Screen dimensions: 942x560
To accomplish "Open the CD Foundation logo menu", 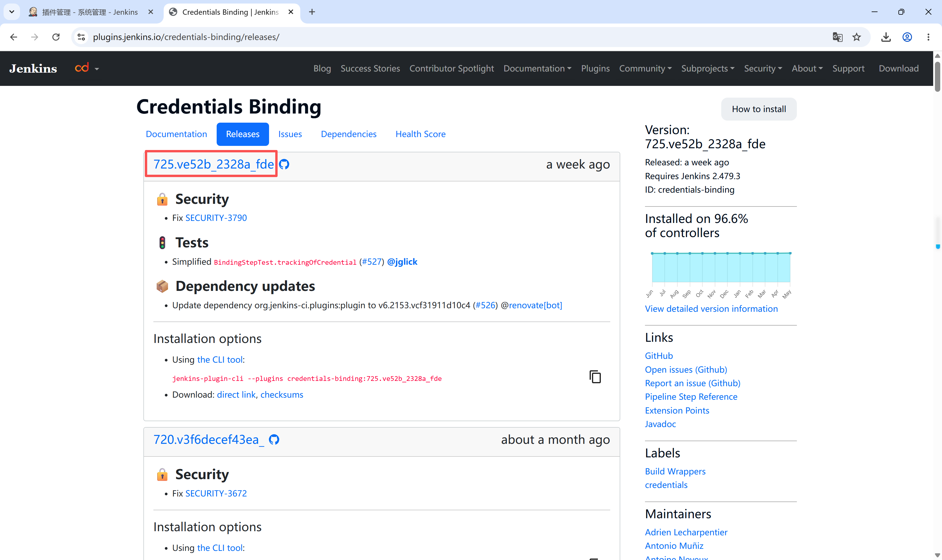I will [87, 68].
